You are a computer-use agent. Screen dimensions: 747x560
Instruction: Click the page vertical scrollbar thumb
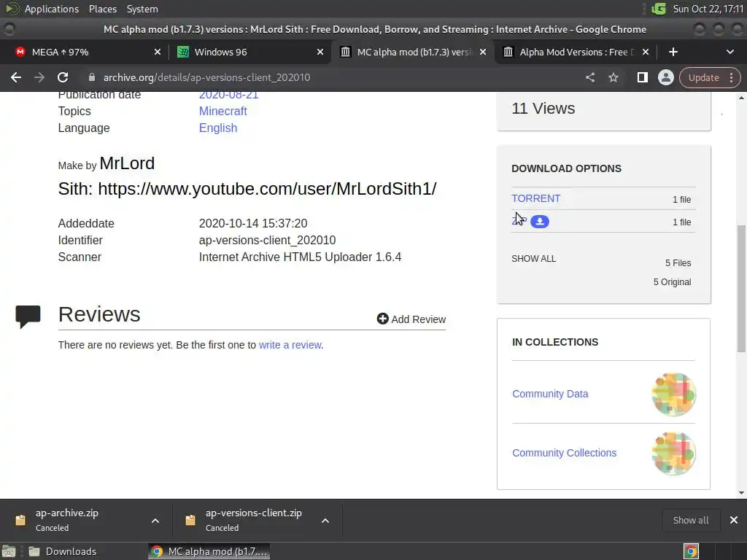[x=741, y=288]
